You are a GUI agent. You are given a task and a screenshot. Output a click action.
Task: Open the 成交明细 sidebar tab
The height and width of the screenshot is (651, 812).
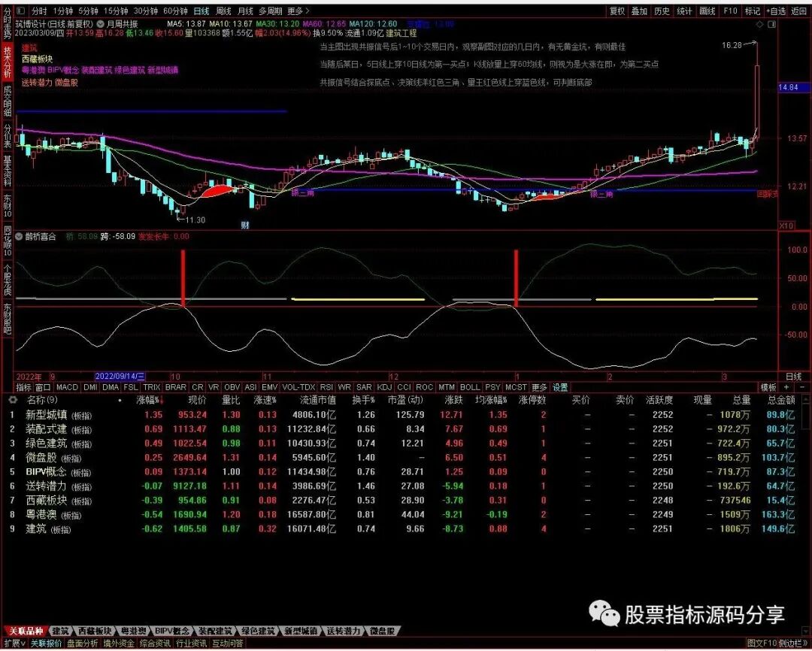8,101
